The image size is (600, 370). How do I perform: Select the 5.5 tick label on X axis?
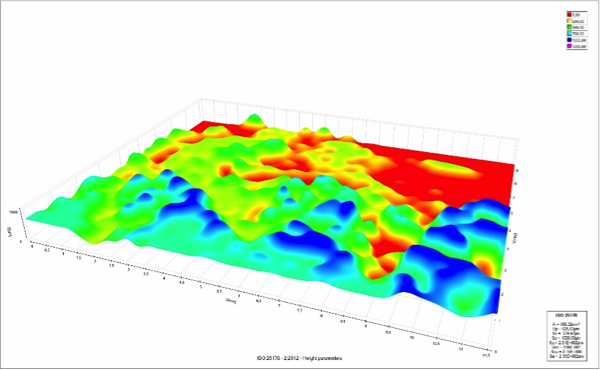pyautogui.click(x=219, y=291)
